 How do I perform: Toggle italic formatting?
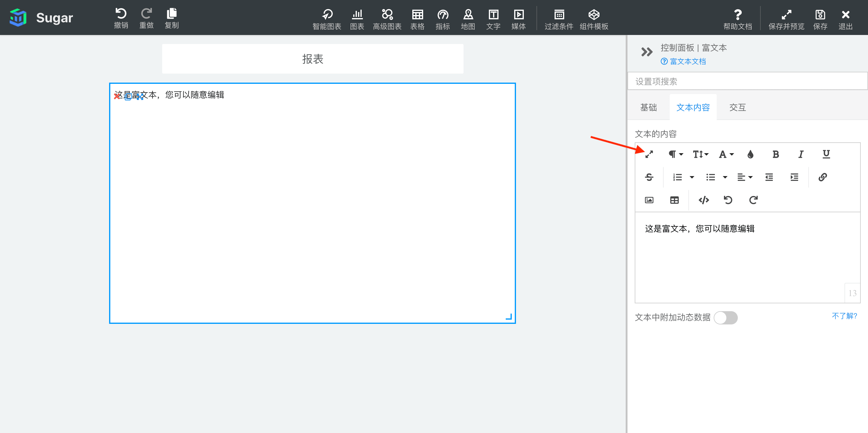point(800,154)
